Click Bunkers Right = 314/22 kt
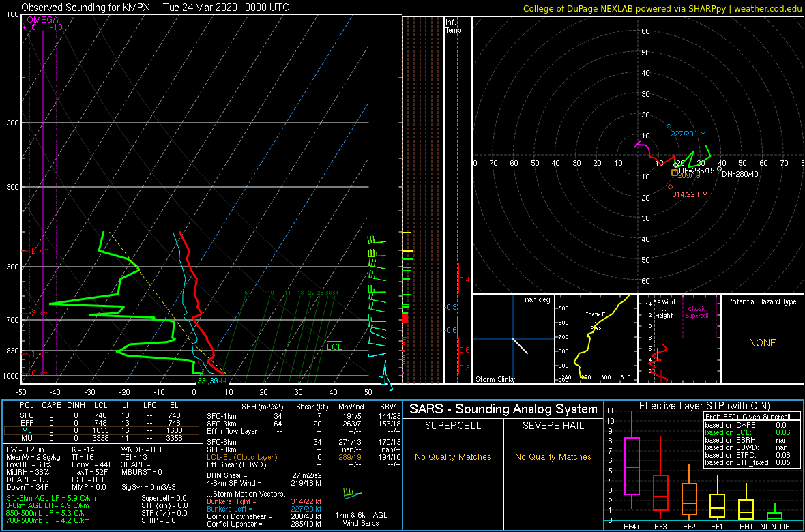This screenshot has width=805, height=532. point(265,502)
